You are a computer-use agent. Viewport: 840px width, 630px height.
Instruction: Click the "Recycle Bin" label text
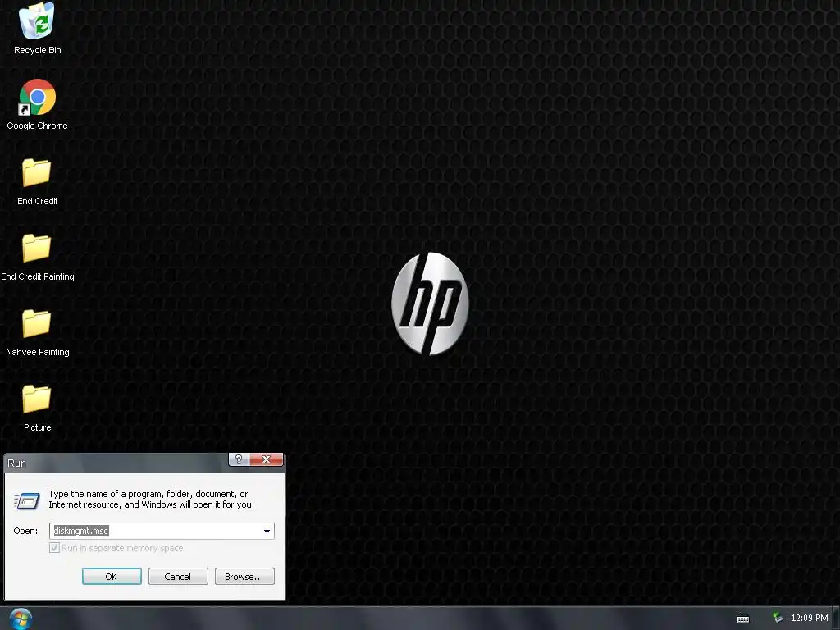coord(38,50)
